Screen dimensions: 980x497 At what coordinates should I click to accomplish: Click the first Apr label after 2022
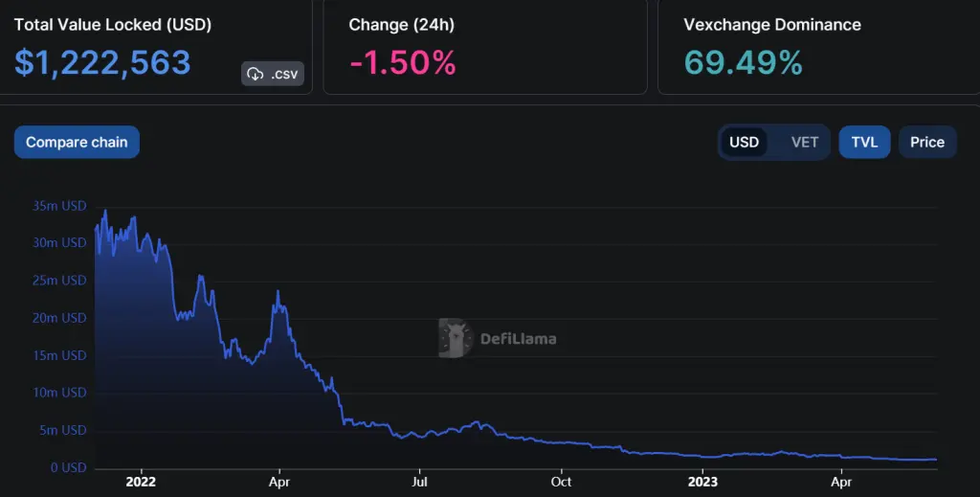278,482
